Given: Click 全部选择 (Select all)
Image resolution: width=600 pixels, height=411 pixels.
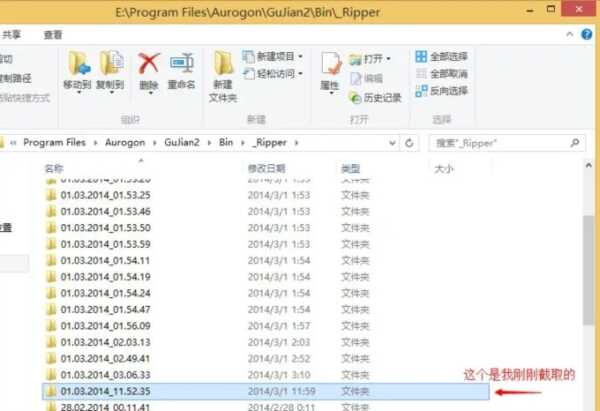Looking at the screenshot, I should point(445,56).
